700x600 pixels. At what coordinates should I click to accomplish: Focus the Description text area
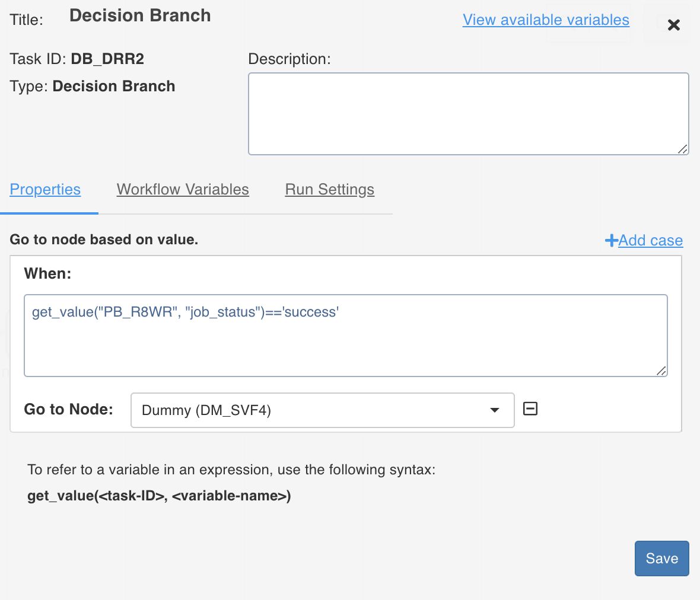pyautogui.click(x=467, y=114)
